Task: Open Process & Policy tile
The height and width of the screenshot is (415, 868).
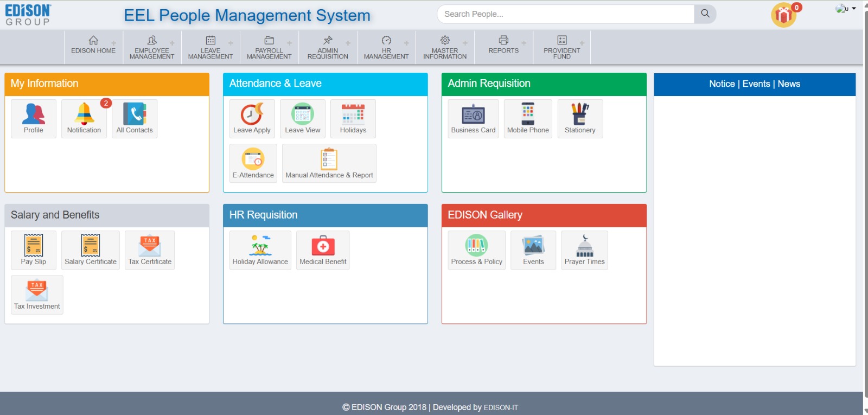Action: [x=477, y=250]
